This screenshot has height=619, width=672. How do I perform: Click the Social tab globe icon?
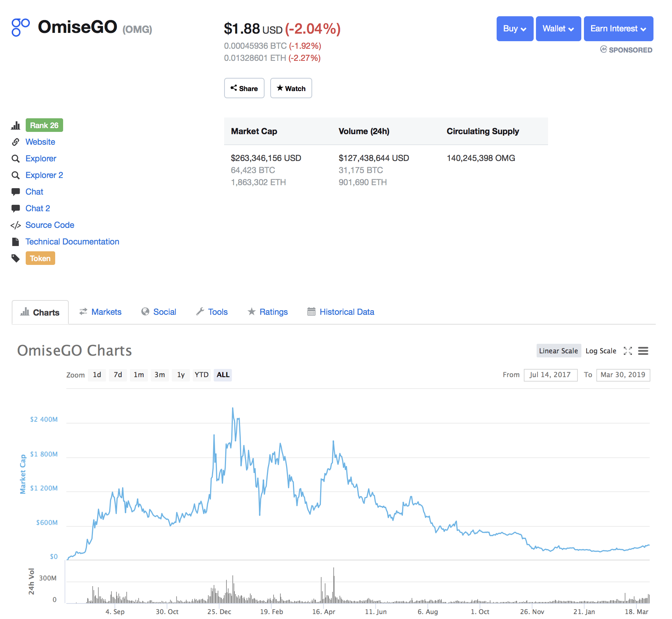click(x=145, y=311)
